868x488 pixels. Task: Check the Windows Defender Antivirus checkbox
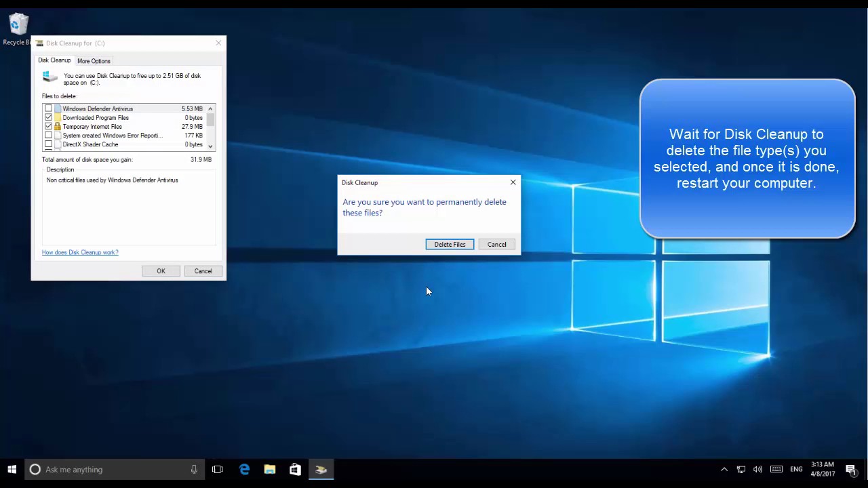[48, 108]
